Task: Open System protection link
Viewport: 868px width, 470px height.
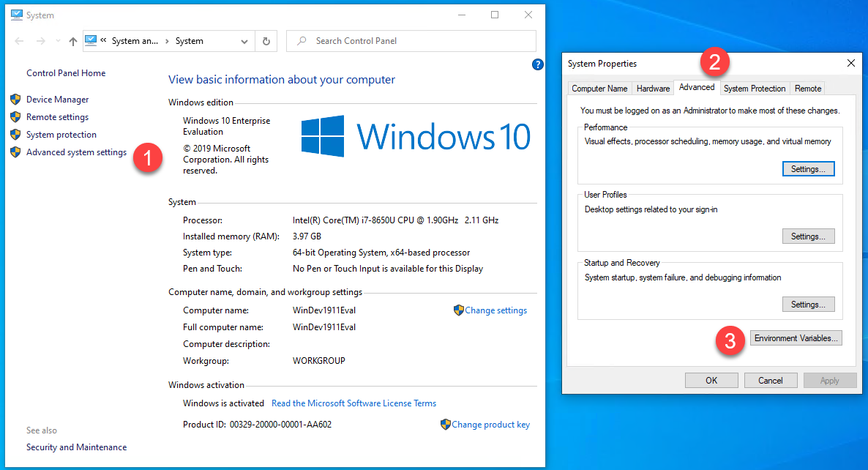Action: click(x=61, y=135)
